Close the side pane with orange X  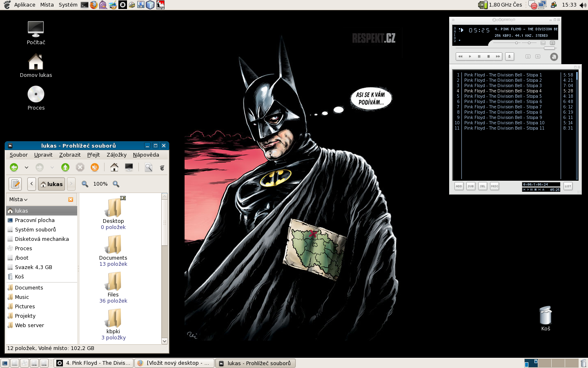[x=71, y=200]
